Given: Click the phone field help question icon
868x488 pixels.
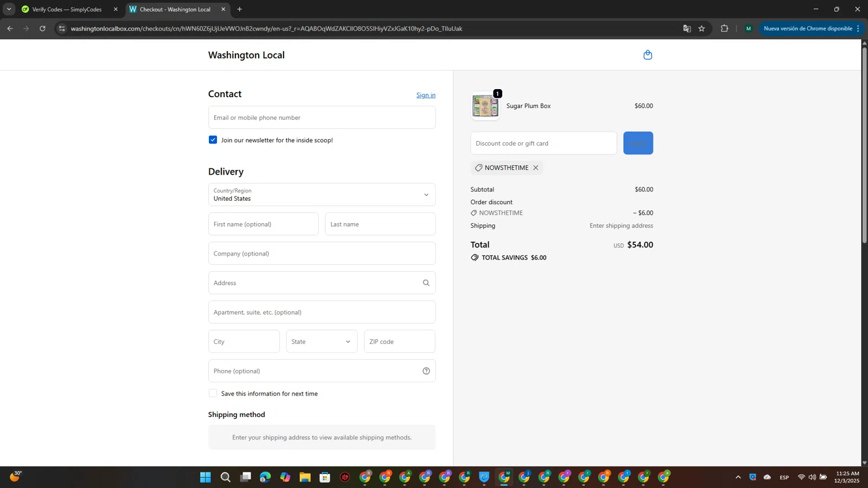Looking at the screenshot, I should [x=426, y=371].
